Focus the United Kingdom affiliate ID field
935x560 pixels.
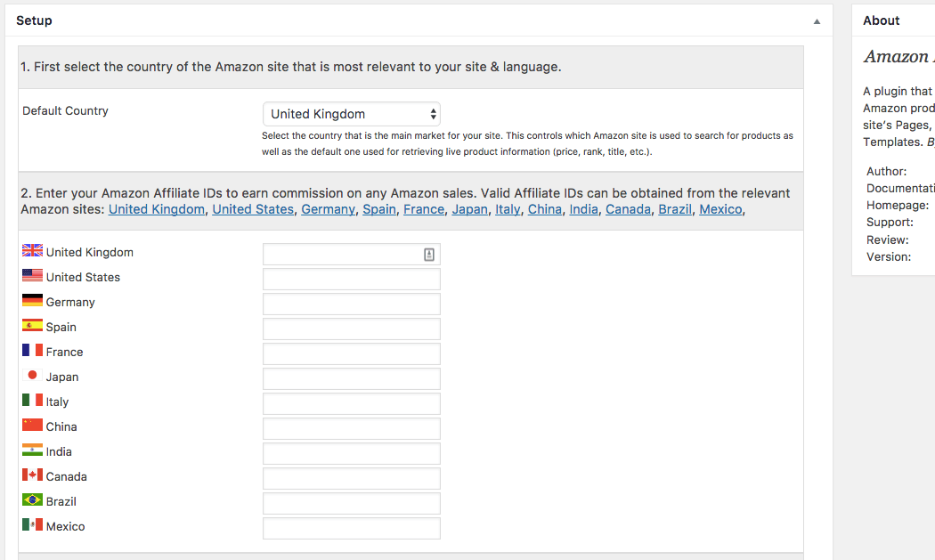[351, 254]
